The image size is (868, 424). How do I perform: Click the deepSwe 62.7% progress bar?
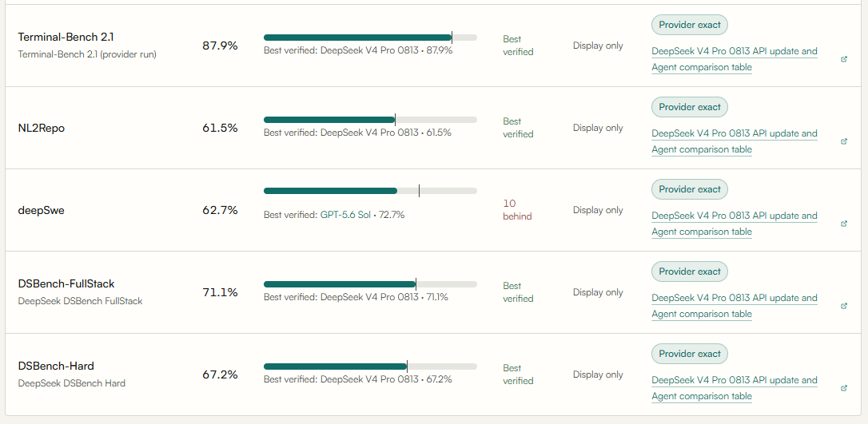[x=370, y=191]
